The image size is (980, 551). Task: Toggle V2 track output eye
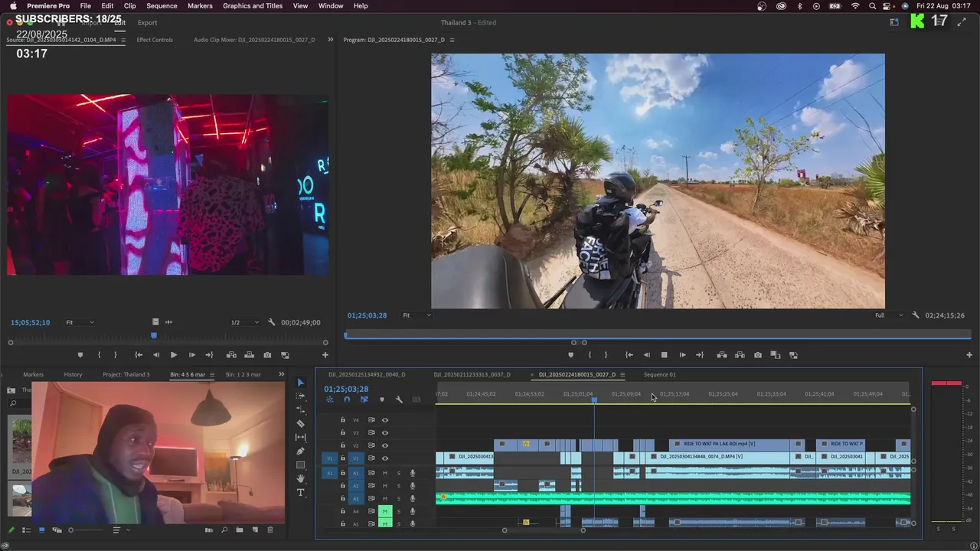click(385, 445)
